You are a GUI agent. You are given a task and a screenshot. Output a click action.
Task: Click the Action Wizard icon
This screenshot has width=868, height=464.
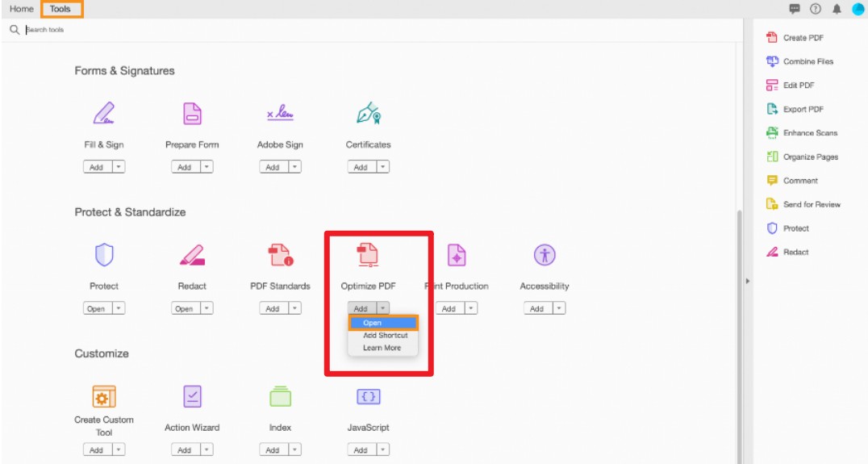(192, 396)
